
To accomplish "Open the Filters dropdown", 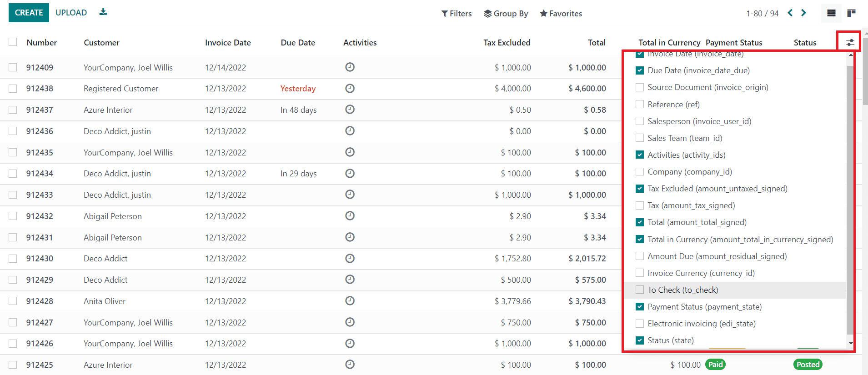I will point(457,14).
